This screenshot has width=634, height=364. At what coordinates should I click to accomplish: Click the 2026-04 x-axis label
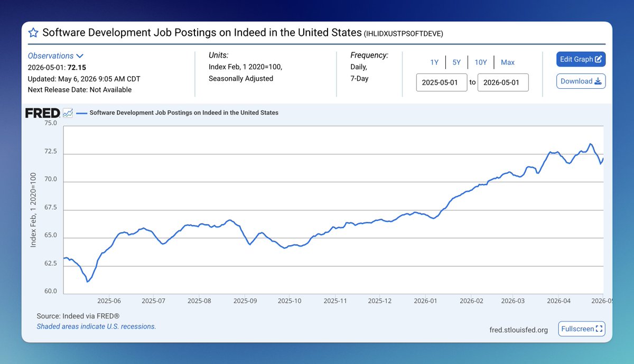coord(558,300)
